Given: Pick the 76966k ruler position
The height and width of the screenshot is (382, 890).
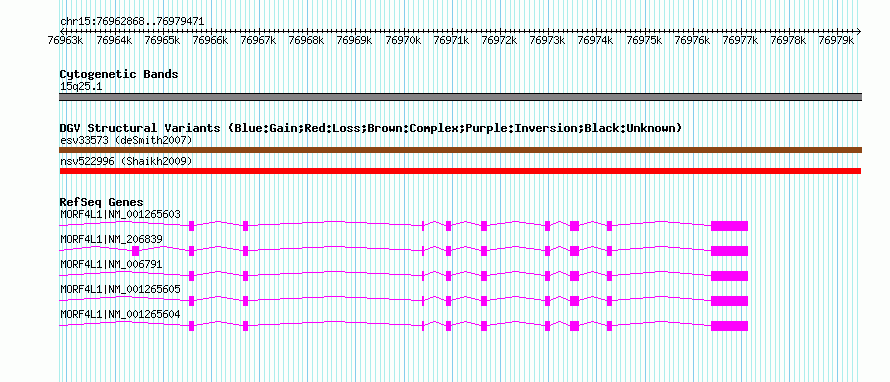Looking at the screenshot, I should click(211, 41).
